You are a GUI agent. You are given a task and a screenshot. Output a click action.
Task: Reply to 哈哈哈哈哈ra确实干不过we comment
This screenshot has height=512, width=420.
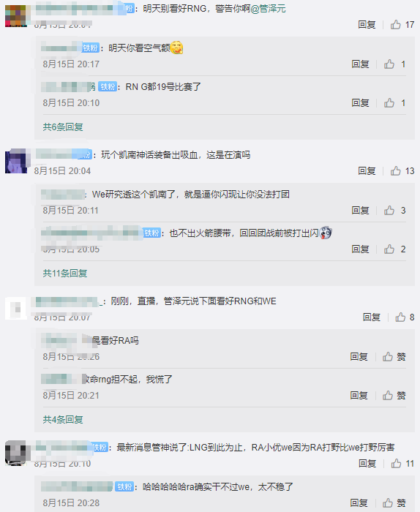click(359, 503)
